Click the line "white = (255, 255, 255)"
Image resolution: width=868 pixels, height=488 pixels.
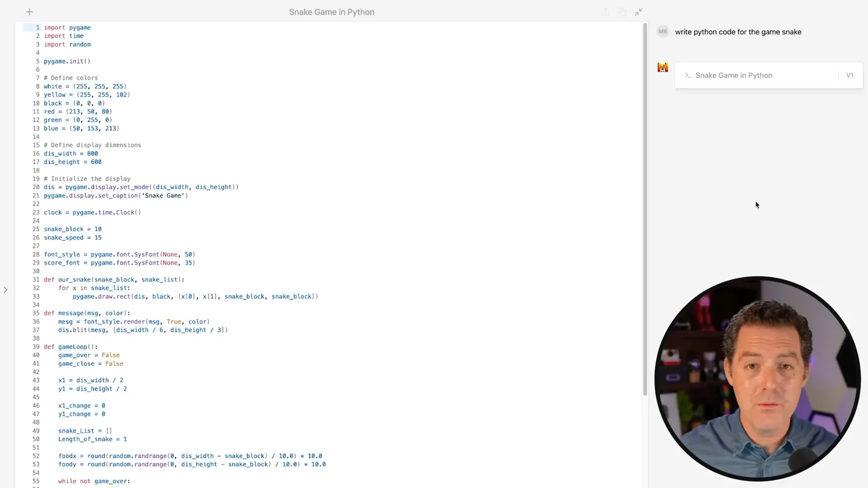pyautogui.click(x=85, y=86)
